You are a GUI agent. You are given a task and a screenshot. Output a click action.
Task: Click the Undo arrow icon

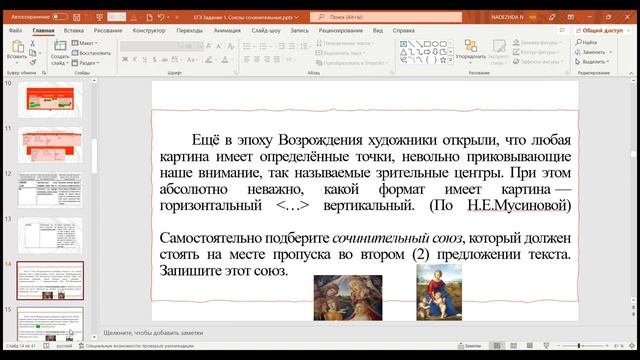pyautogui.click(x=161, y=17)
